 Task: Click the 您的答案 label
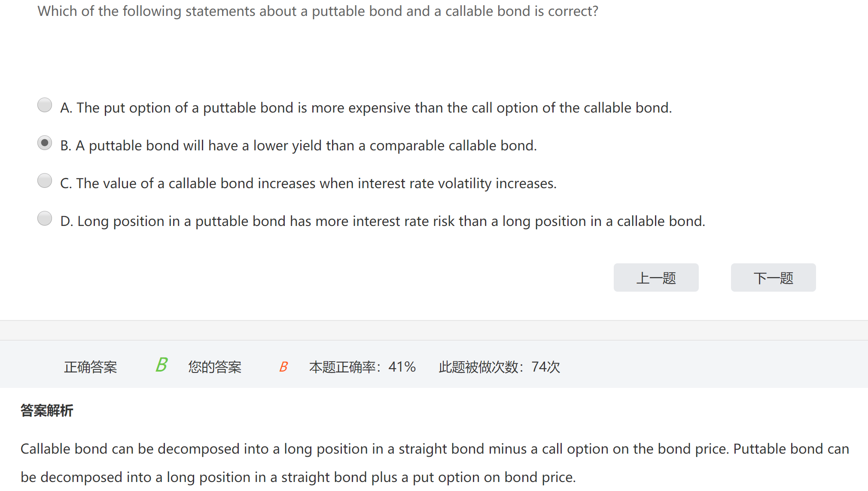[x=215, y=367]
